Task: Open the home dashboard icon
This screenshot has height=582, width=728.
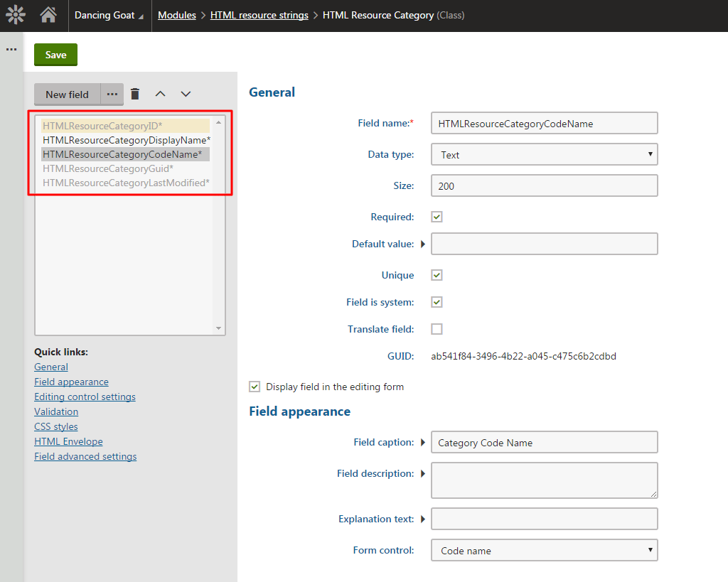Action: (x=48, y=14)
